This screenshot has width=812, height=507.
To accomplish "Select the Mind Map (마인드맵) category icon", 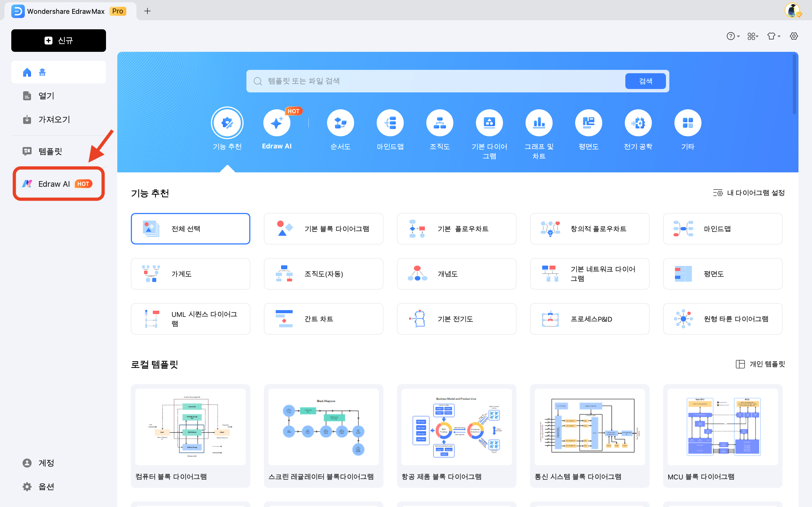I will tap(390, 123).
